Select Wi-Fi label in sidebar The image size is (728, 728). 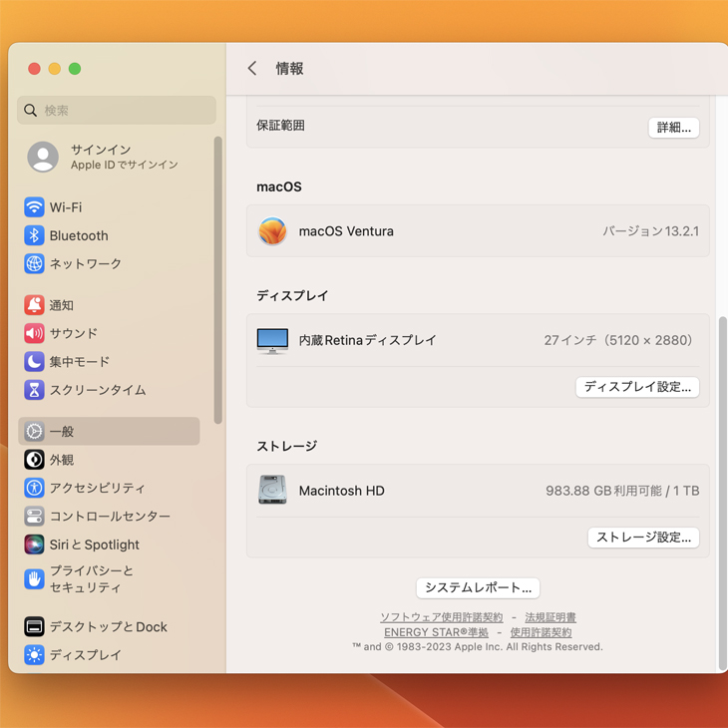click(66, 207)
